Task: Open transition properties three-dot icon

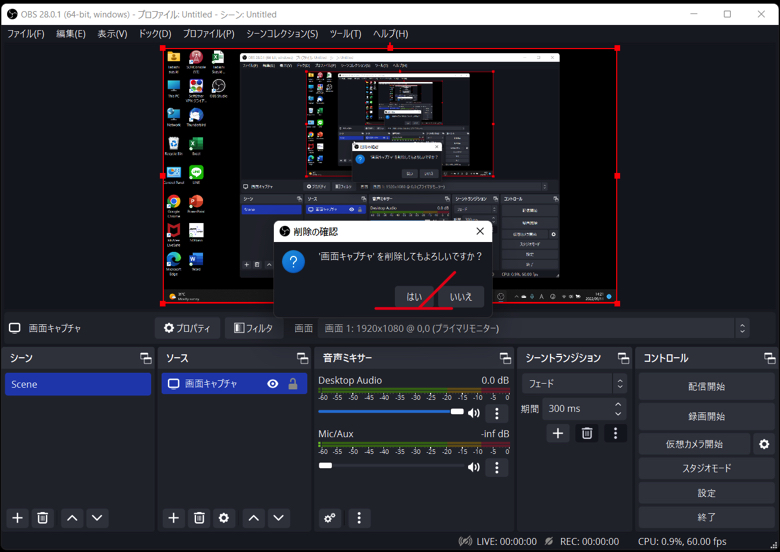Action: point(615,433)
